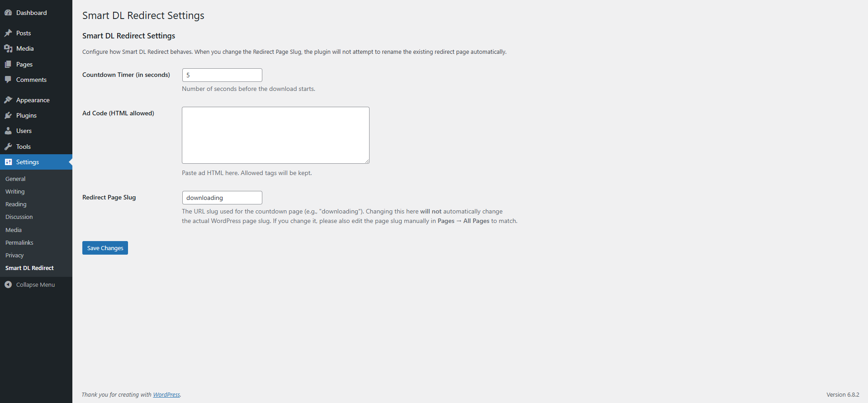The width and height of the screenshot is (868, 403).
Task: Click the Save Changes button
Action: [x=105, y=248]
